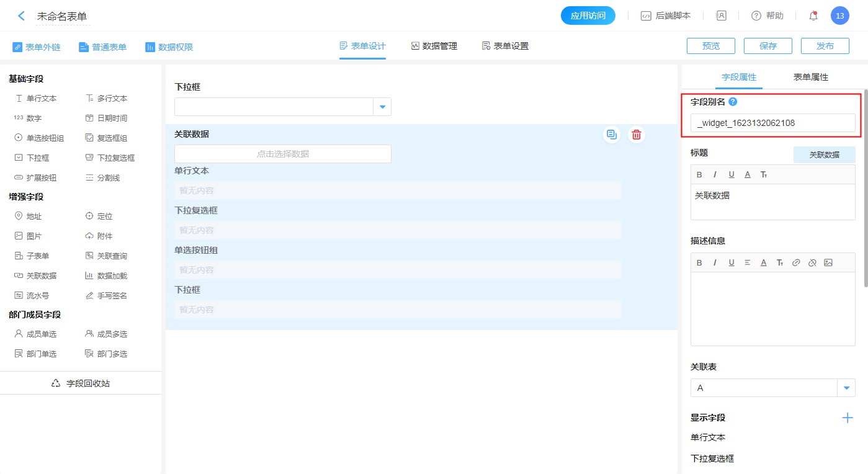The width and height of the screenshot is (868, 474).
Task: Click the unlink icon in 描述信息 toolbar
Action: pos(812,263)
